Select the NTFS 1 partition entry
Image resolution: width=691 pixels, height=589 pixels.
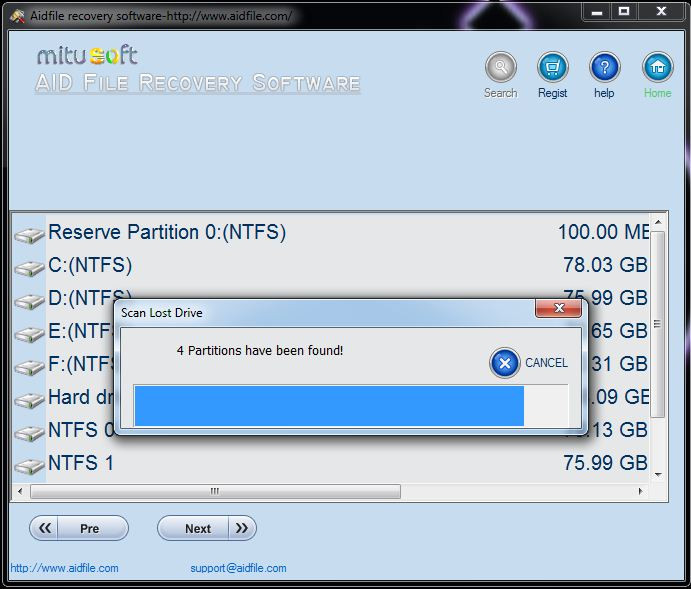point(331,463)
